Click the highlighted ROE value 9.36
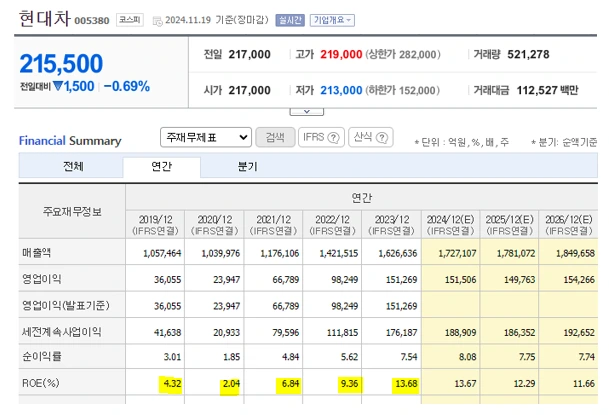 point(350,384)
